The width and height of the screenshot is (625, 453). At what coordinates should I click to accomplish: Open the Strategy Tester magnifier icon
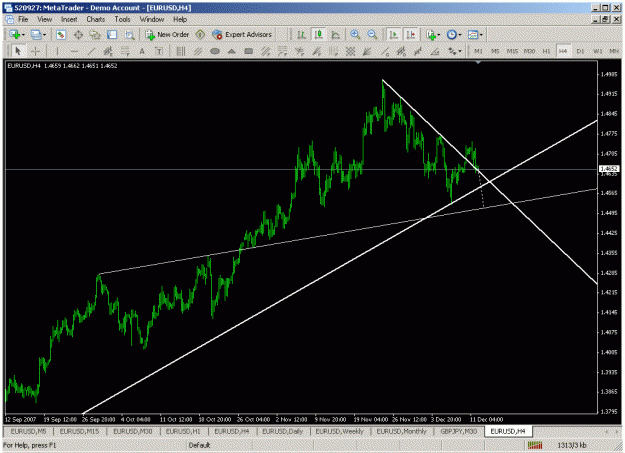point(130,35)
